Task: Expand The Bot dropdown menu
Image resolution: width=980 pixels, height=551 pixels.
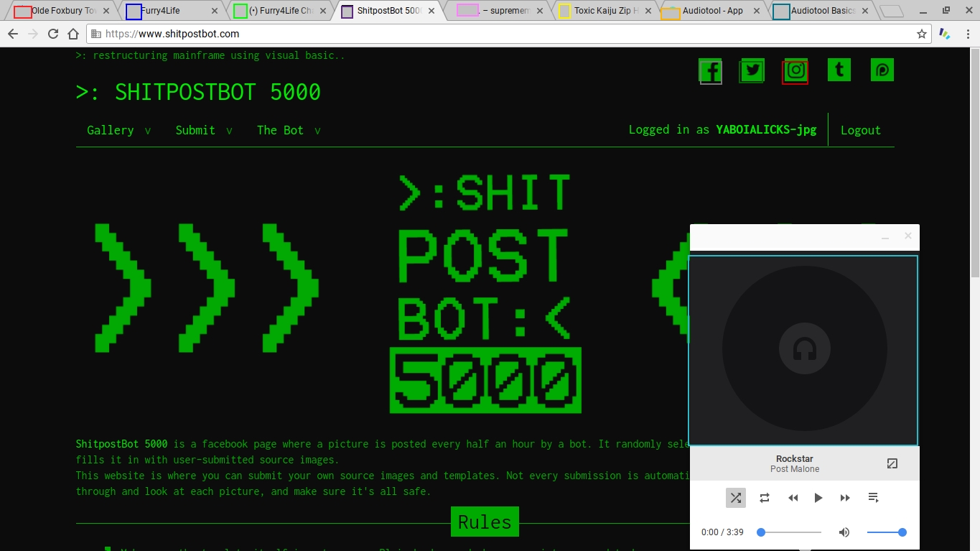Action: click(289, 130)
